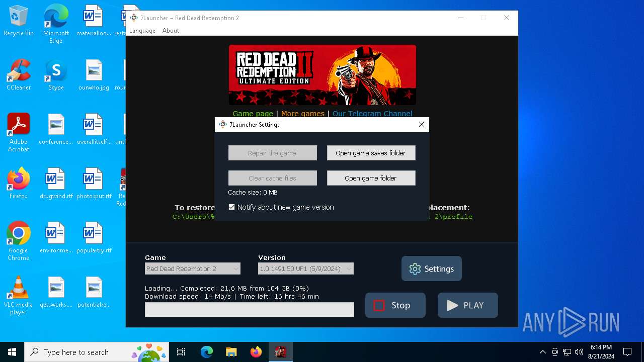
Task: Expand the Version dropdown
Action: point(306,268)
